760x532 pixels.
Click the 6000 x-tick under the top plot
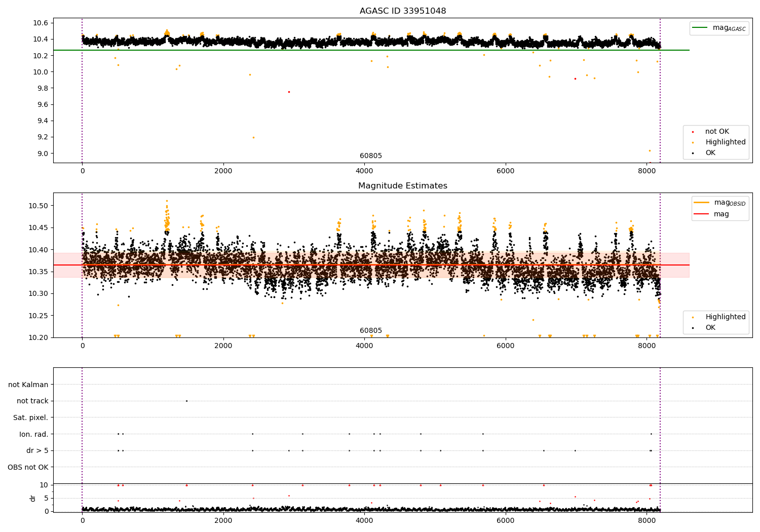(x=505, y=171)
